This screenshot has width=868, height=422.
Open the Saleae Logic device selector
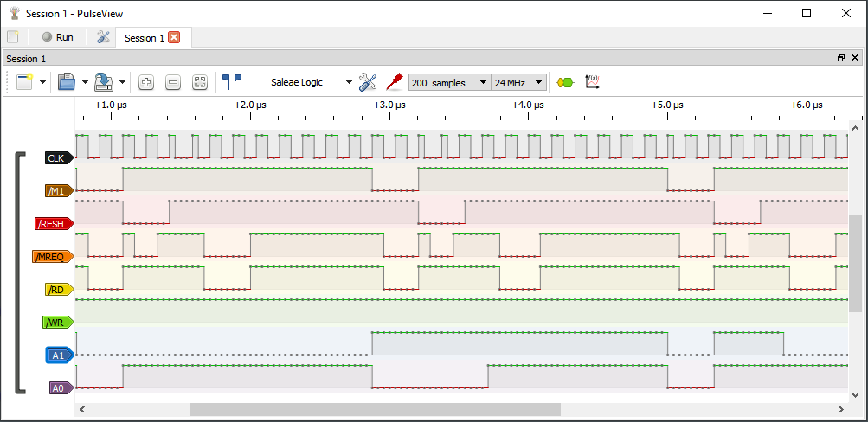(310, 82)
